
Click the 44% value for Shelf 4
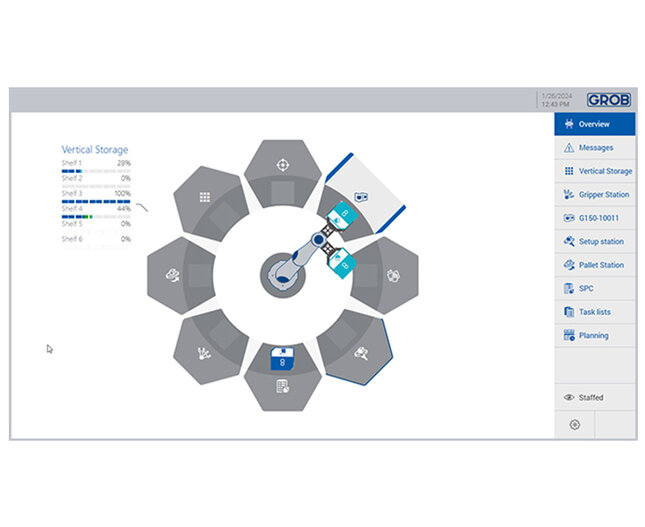pos(124,209)
